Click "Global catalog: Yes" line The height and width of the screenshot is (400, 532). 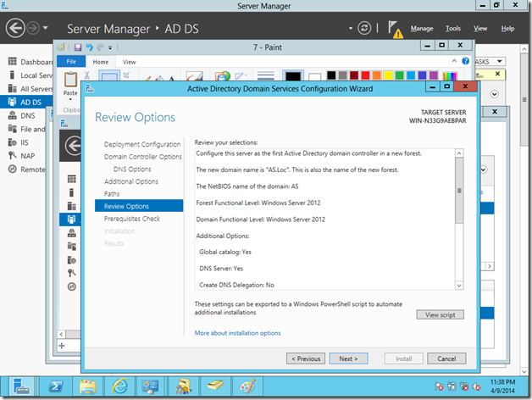225,252
